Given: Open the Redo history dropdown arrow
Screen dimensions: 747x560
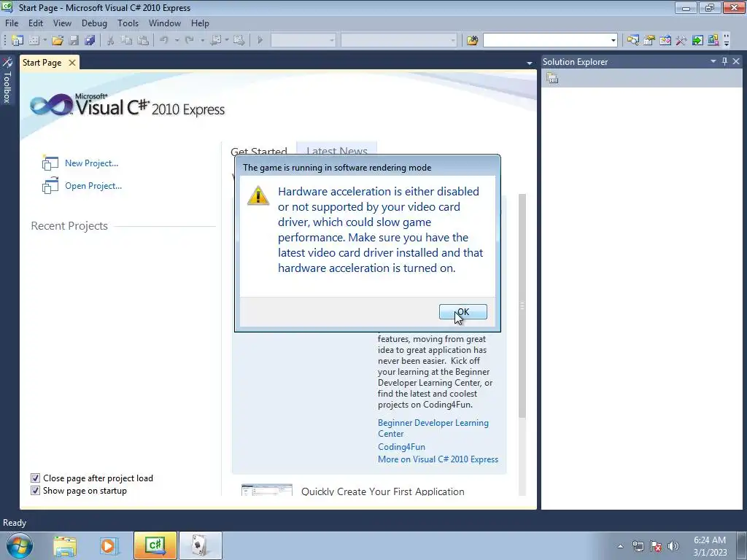Looking at the screenshot, I should pyautogui.click(x=203, y=41).
